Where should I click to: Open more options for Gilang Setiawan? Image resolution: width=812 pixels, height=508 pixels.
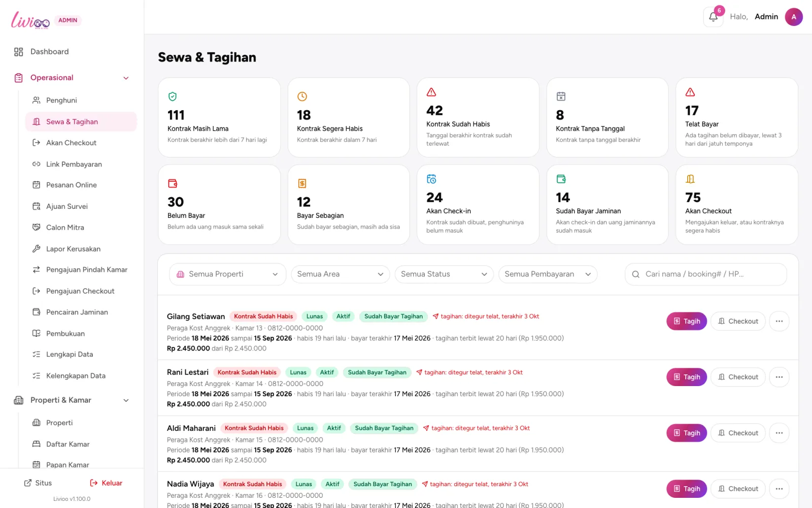(779, 321)
